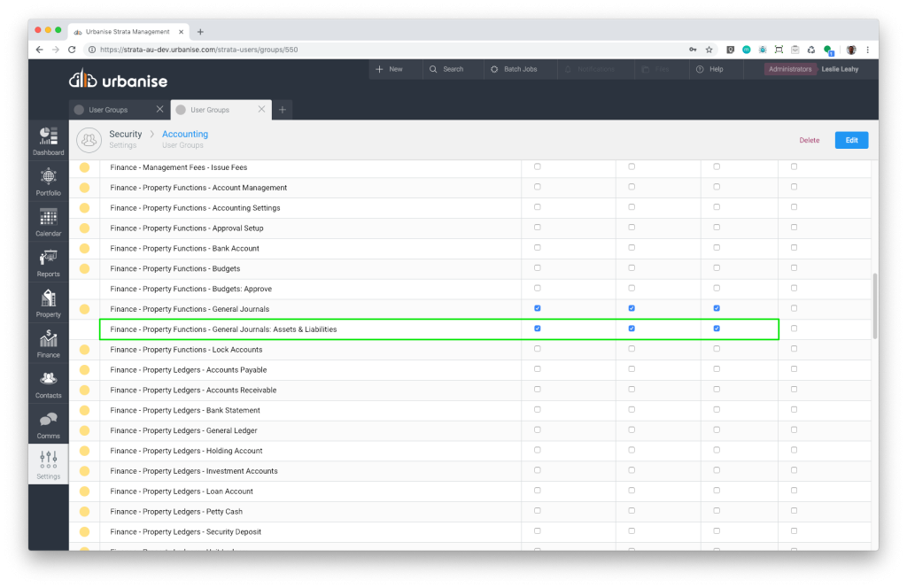Open Calendar from the sidebar
Screen dimensions: 907x588
click(48, 221)
